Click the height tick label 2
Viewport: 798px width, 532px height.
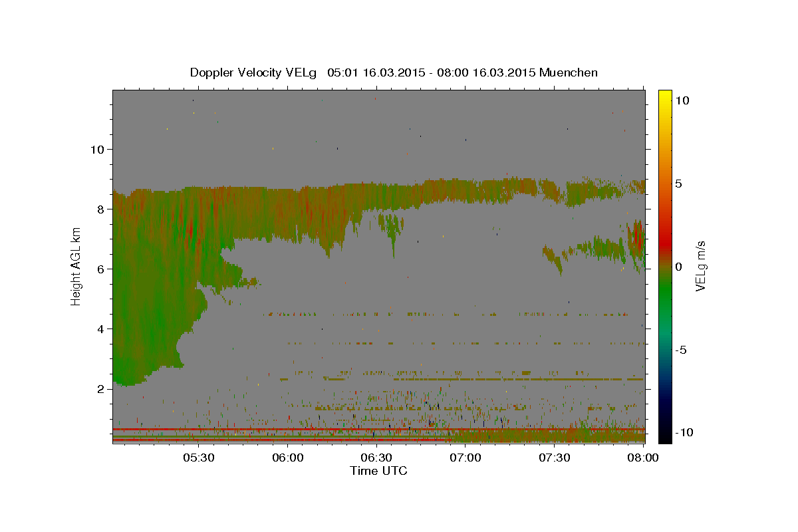click(101, 388)
